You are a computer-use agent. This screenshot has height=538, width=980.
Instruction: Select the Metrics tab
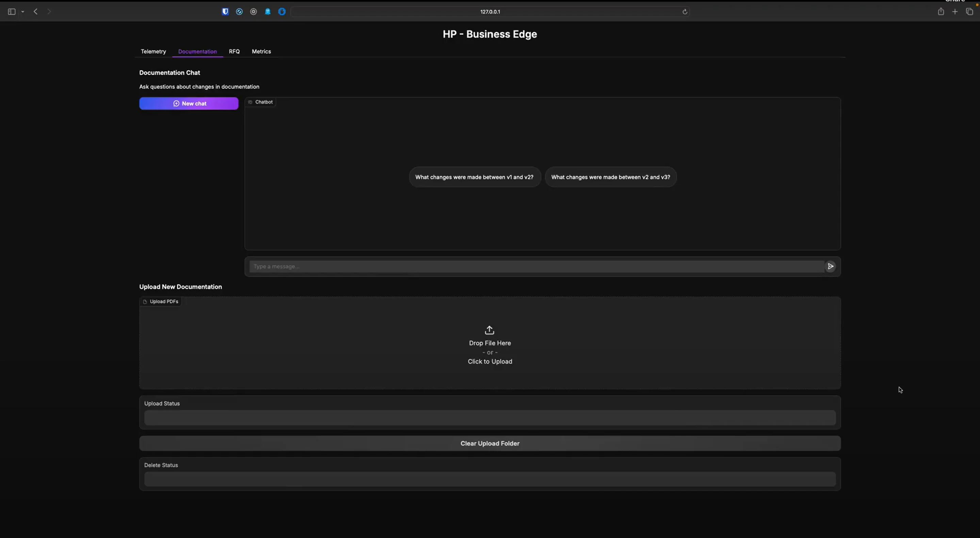tap(261, 51)
